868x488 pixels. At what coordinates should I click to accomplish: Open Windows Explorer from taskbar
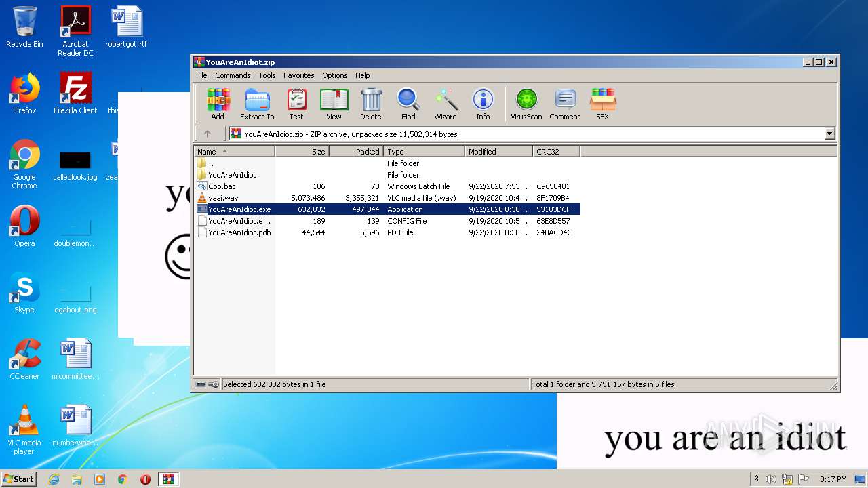pos(77,479)
